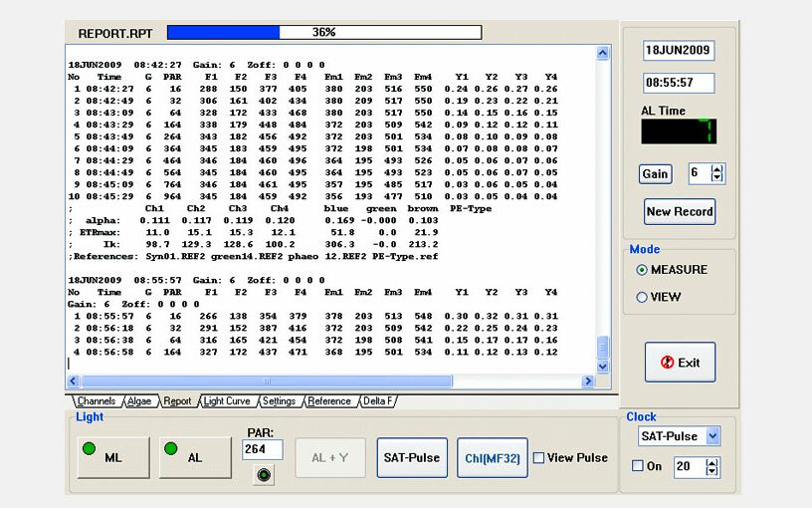Click the AL Time black display
The image size is (812, 508).
[x=679, y=131]
